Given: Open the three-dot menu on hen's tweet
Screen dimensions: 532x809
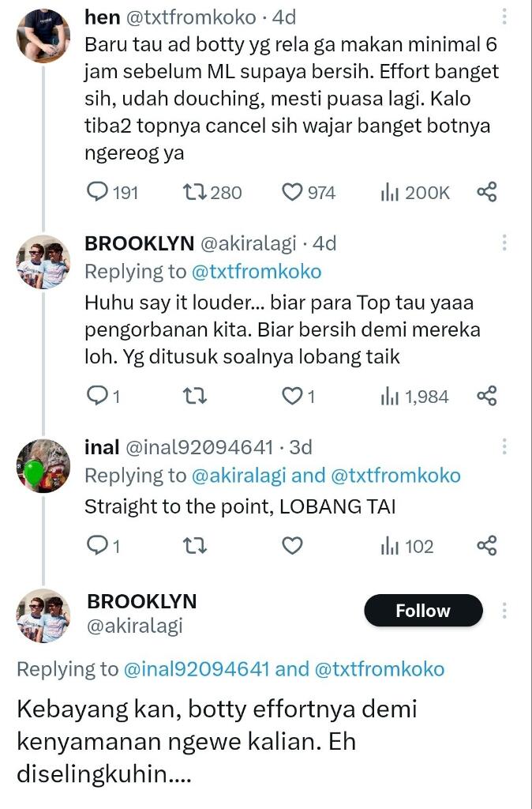Looking at the screenshot, I should (503, 16).
